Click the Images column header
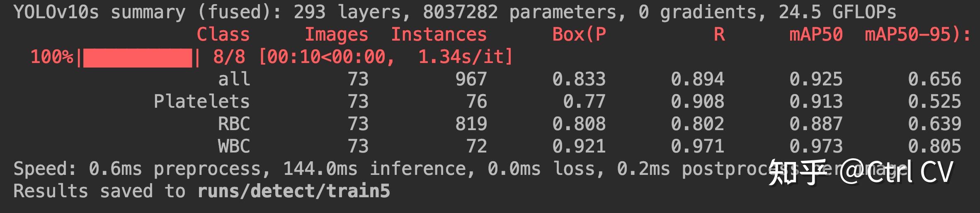This screenshot has width=980, height=213. coord(336,34)
